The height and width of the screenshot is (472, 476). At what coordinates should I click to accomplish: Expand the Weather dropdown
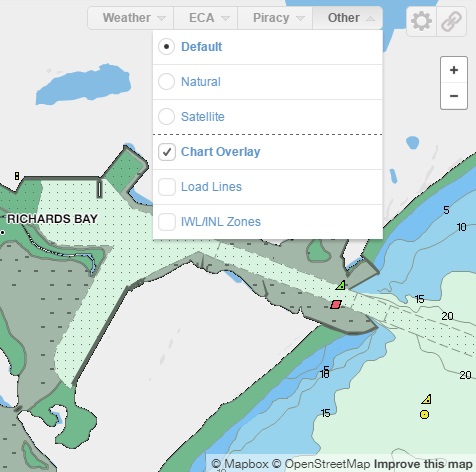point(131,18)
